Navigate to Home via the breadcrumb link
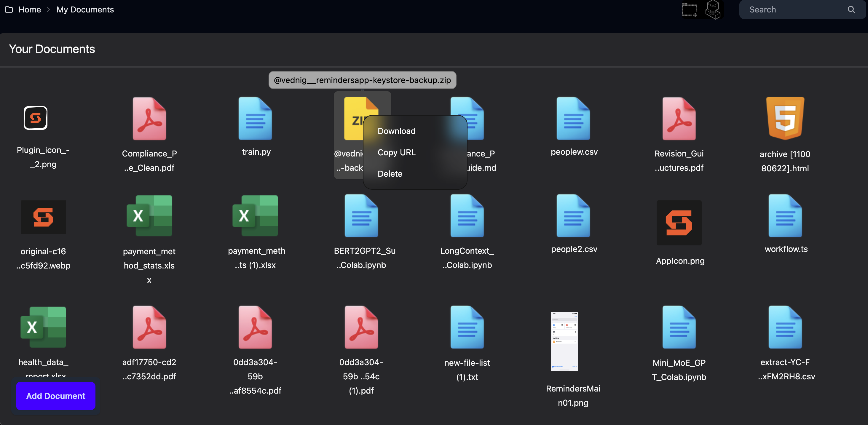The width and height of the screenshot is (868, 425). click(x=29, y=9)
